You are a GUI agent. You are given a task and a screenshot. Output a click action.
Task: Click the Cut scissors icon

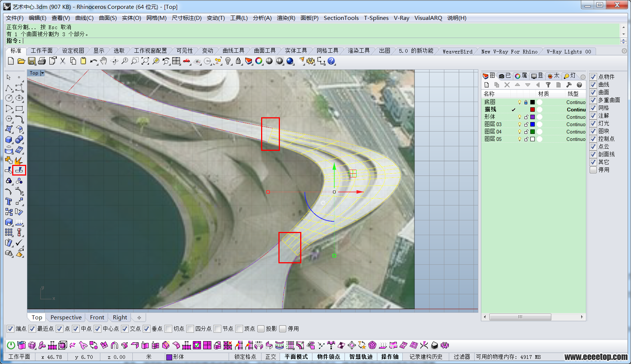click(63, 61)
